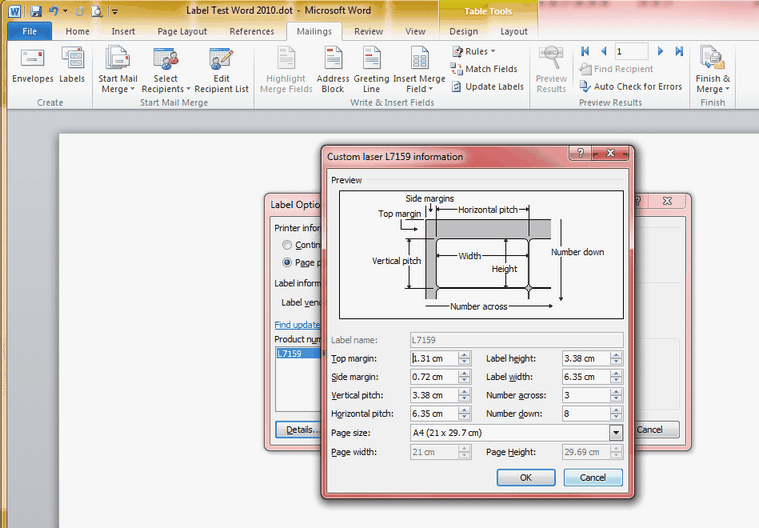Open the Table Tools Design tab
The image size is (759, 528).
click(463, 31)
